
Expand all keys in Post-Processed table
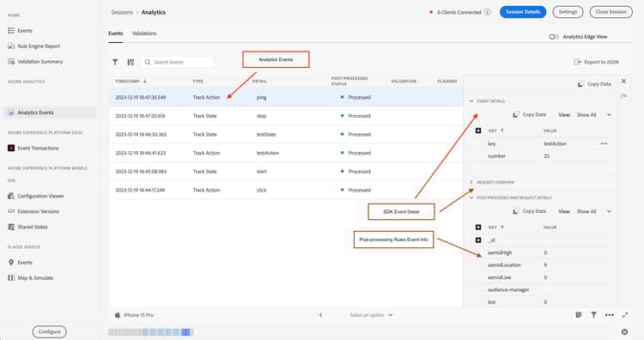pos(478,227)
